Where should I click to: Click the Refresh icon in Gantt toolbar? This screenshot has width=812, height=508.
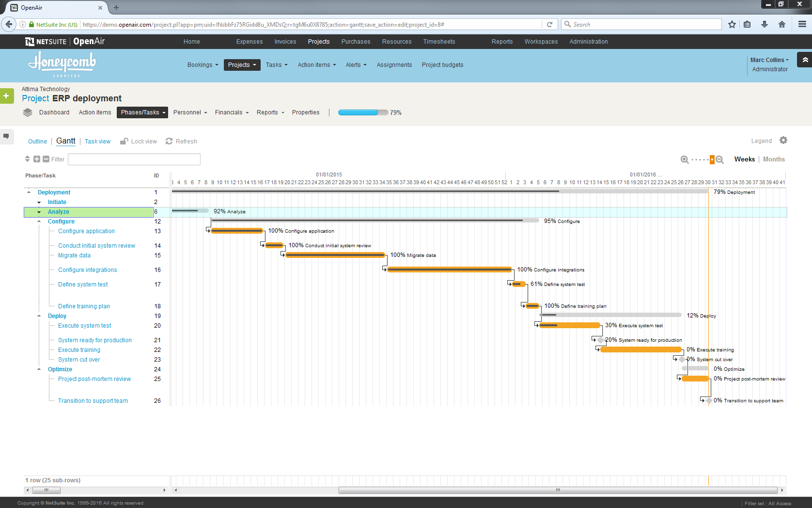[169, 141]
